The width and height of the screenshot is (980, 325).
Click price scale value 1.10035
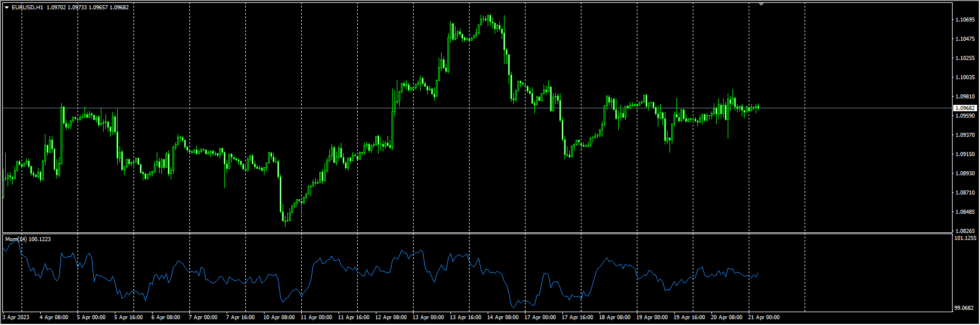[965, 77]
